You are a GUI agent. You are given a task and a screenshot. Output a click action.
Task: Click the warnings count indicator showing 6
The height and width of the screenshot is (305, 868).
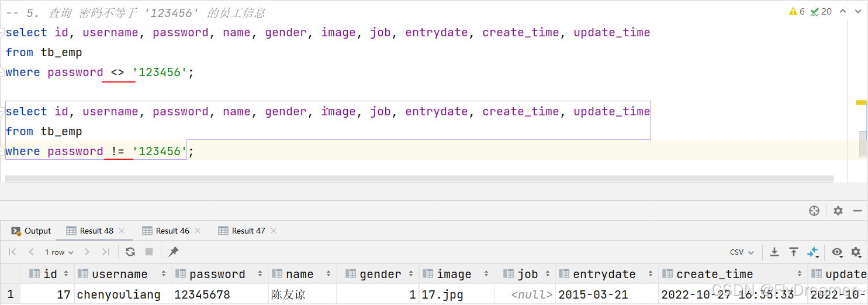797,11
